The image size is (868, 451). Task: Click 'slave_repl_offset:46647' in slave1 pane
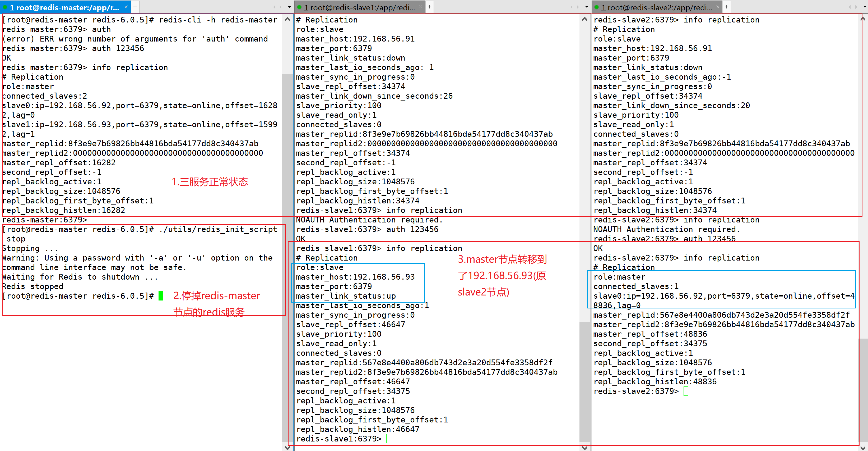(351, 324)
